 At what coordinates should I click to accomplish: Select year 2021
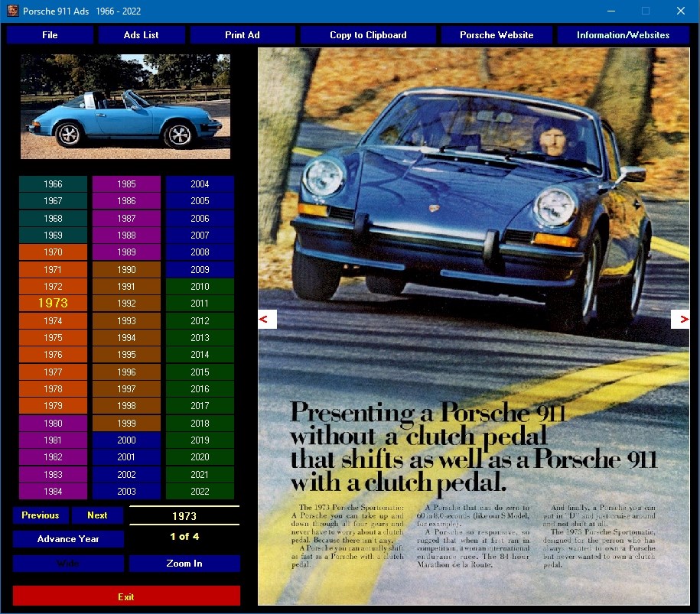tap(200, 474)
